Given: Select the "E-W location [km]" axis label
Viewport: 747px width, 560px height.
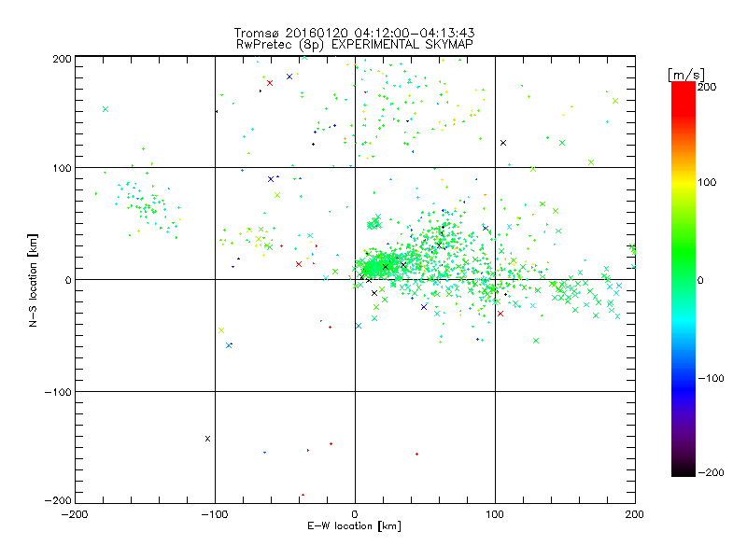Looking at the screenshot, I should pos(354,526).
